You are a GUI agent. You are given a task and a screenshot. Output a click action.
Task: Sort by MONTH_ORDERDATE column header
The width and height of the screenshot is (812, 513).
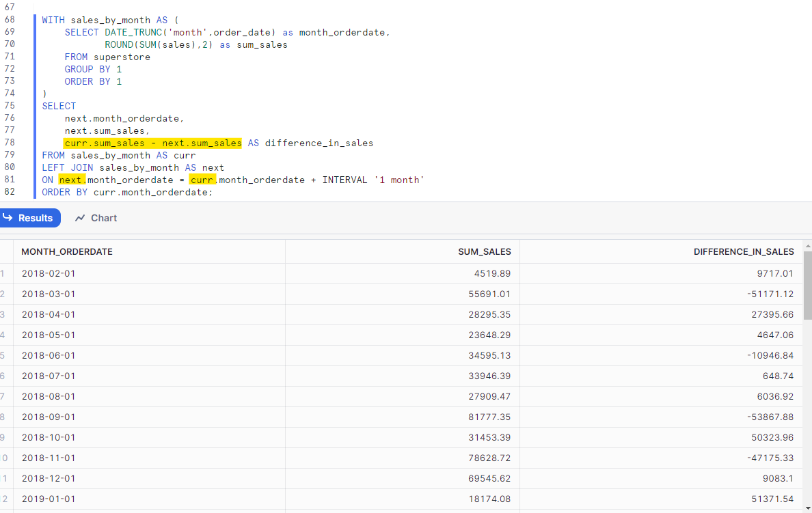[67, 252]
